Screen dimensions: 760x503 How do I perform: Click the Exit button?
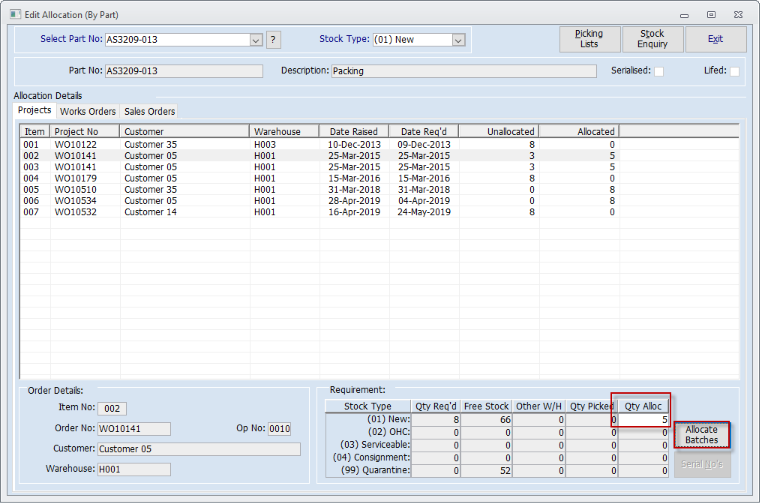click(716, 39)
